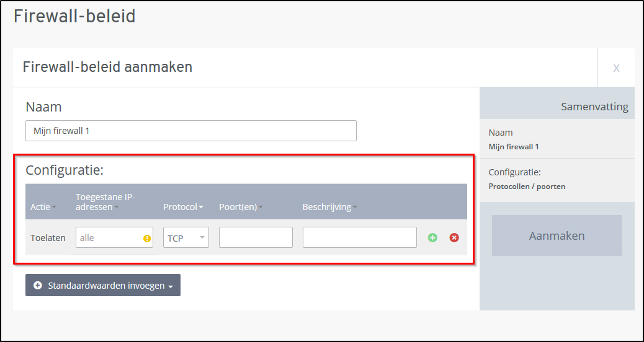Screen dimensions: 644x342
Task: Sort by the Beschrijving column header
Action: click(x=329, y=207)
